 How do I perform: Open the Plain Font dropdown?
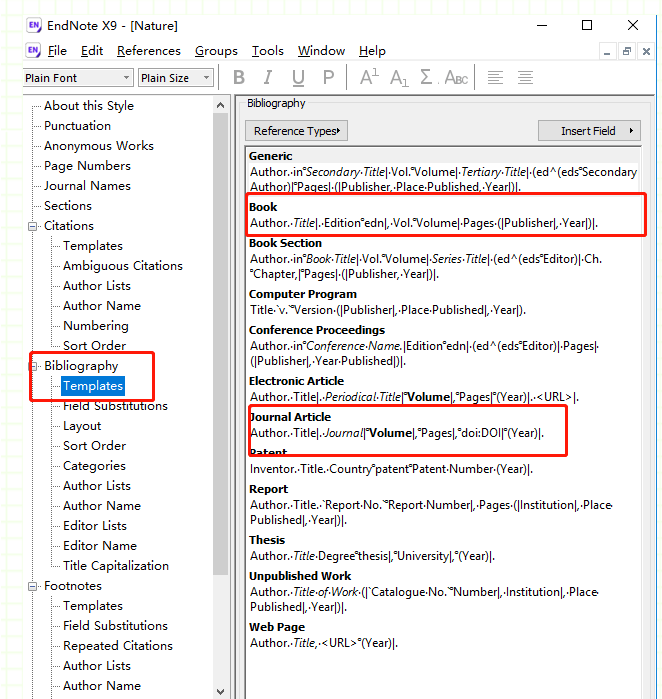78,78
